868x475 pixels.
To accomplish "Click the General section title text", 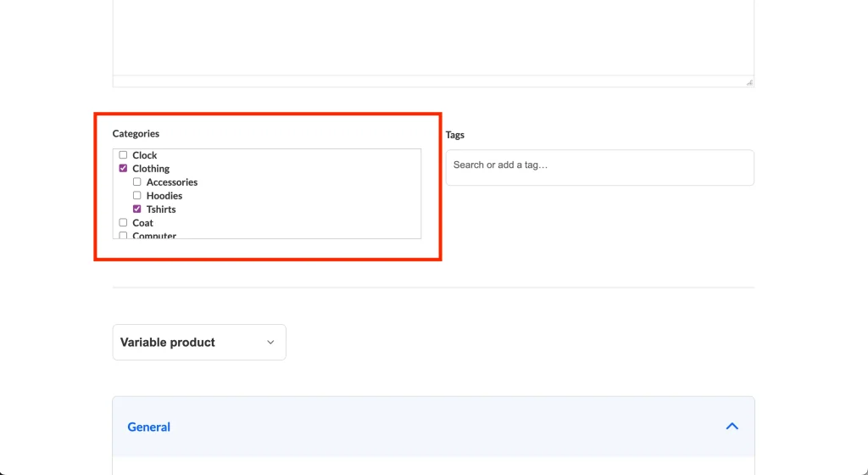I will click(148, 427).
